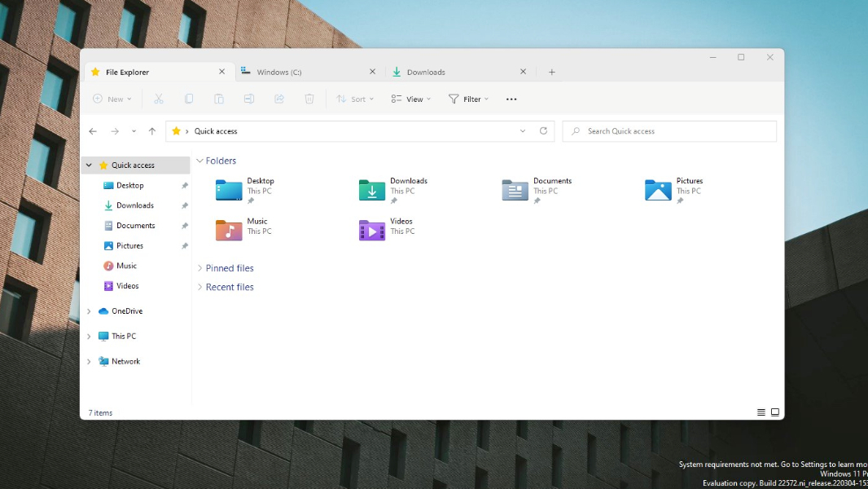The height and width of the screenshot is (489, 868).
Task: Click the Delete (trash) icon
Action: coord(309,99)
